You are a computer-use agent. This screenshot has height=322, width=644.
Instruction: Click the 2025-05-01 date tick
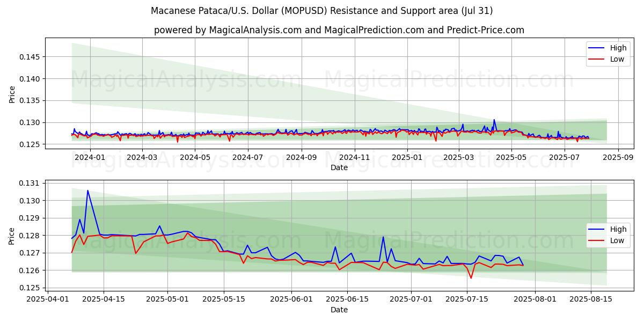167,299
